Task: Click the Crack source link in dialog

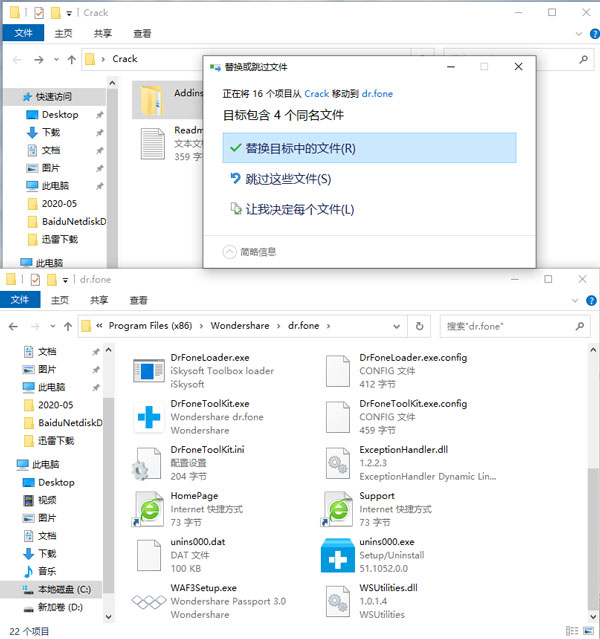Action: (317, 94)
